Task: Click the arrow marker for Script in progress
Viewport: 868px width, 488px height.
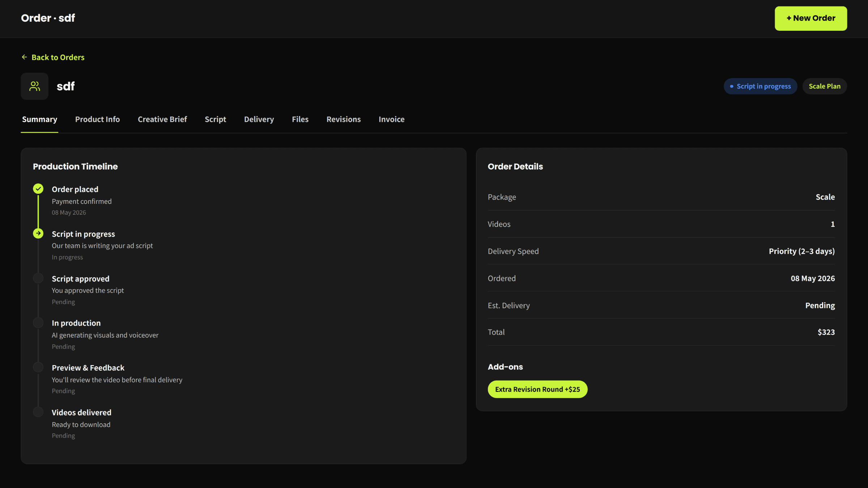Action: tap(38, 234)
